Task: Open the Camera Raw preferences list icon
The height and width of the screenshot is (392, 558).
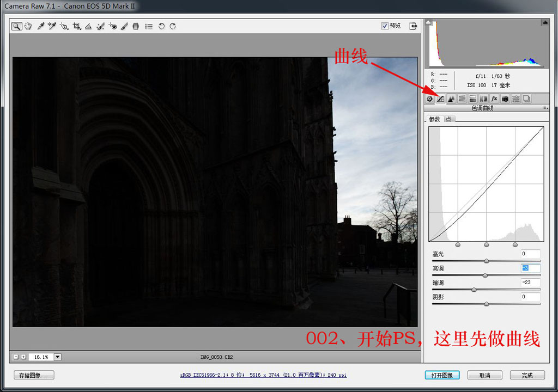Action: coord(149,26)
